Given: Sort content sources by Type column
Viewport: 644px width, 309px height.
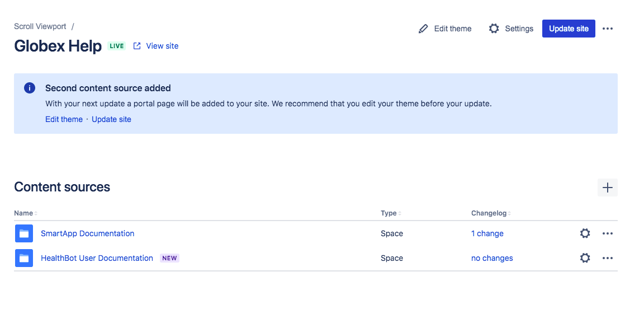Looking at the screenshot, I should [x=390, y=213].
